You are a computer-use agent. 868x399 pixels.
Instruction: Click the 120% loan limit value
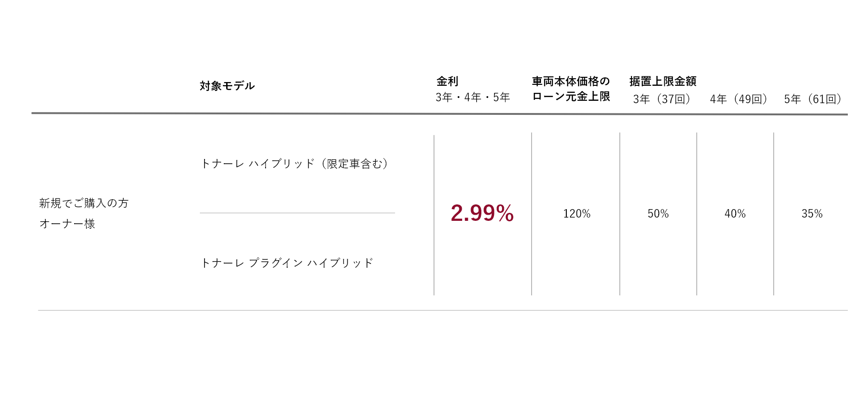[577, 214]
